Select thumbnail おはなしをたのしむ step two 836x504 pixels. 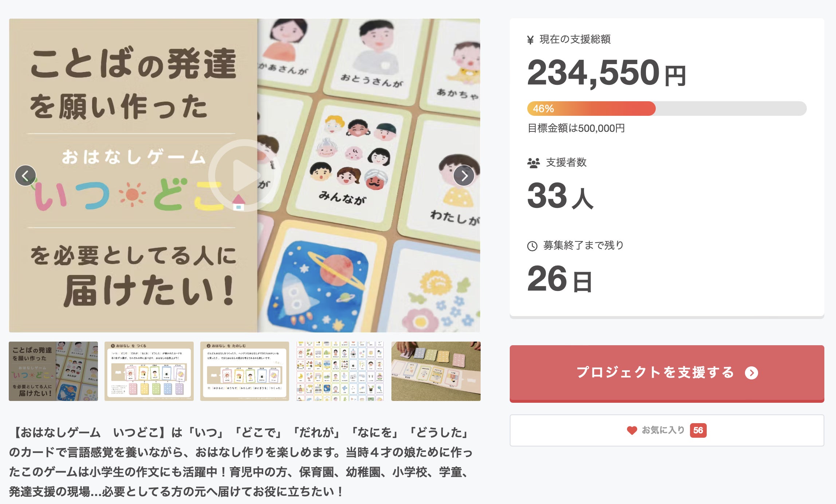245,371
